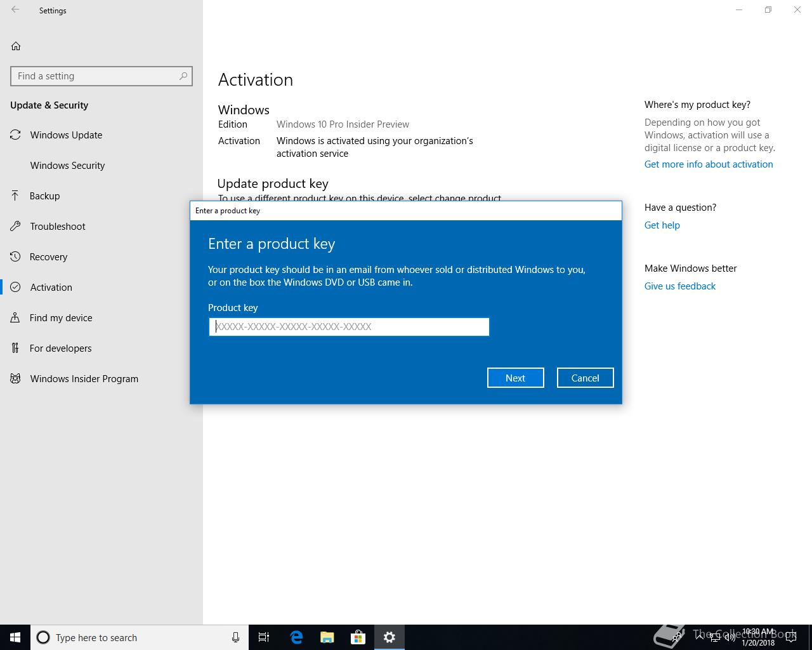Click the Cortana circle icon in taskbar
Screen dimensions: 812x650
(43, 637)
